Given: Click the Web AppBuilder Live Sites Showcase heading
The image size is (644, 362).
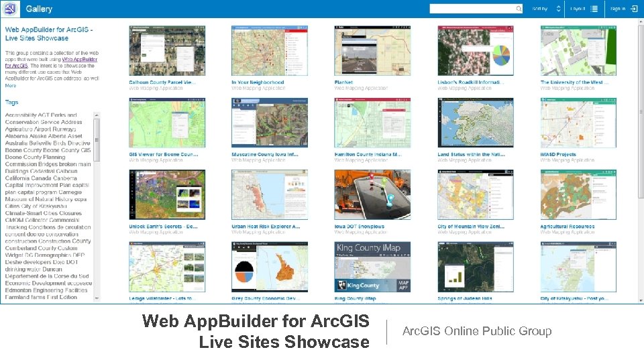Looking at the screenshot, I should (x=49, y=34).
